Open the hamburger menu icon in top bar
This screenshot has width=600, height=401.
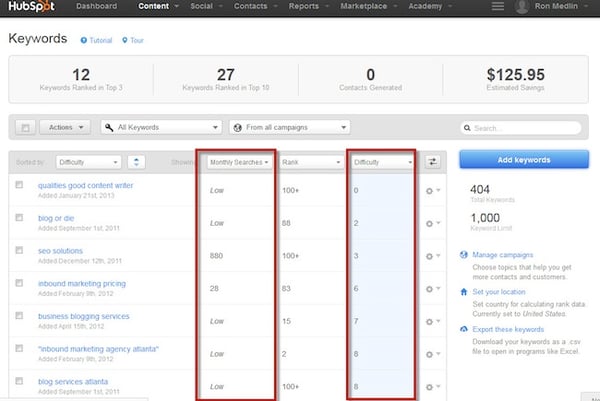pyautogui.click(x=498, y=7)
